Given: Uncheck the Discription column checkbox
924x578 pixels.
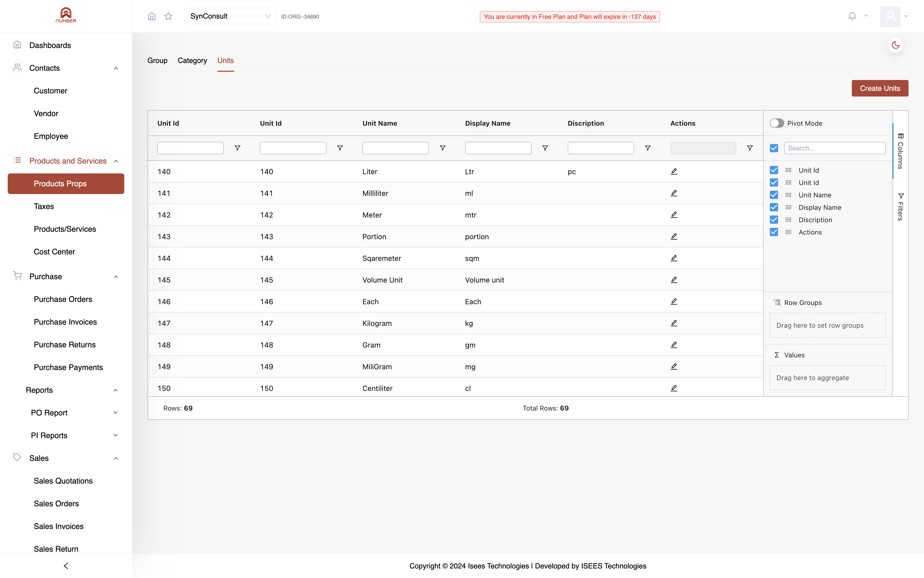Looking at the screenshot, I should point(774,220).
